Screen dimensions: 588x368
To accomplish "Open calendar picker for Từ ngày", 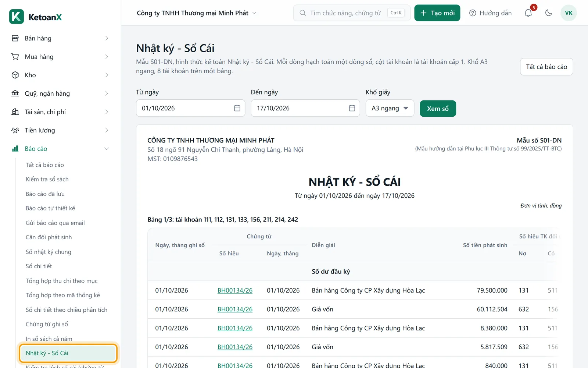I will pos(237,108).
